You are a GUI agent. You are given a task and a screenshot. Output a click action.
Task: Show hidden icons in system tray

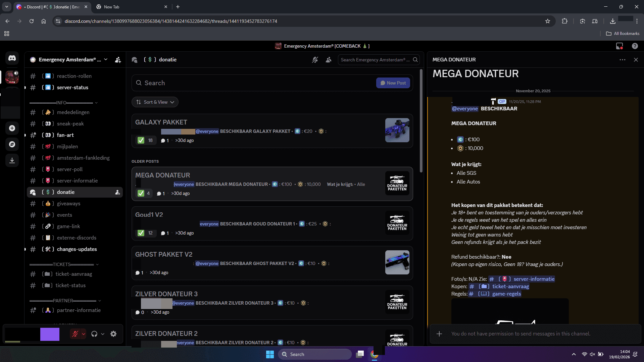coord(574,354)
